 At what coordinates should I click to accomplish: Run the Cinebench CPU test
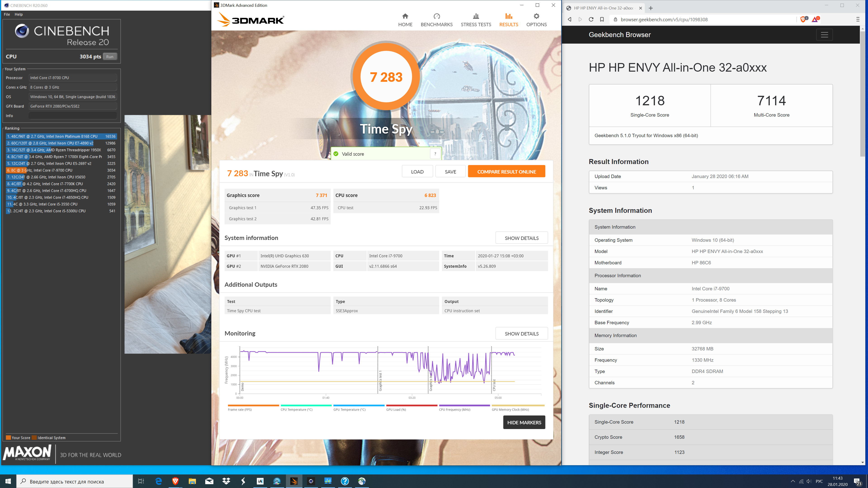point(110,56)
